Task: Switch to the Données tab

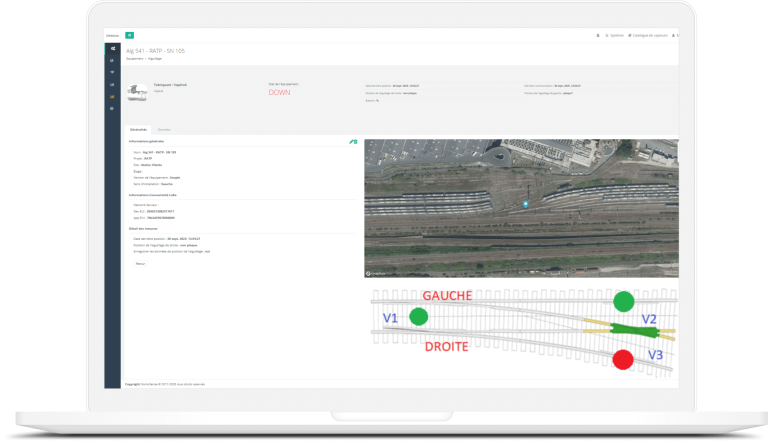Action: [x=164, y=130]
